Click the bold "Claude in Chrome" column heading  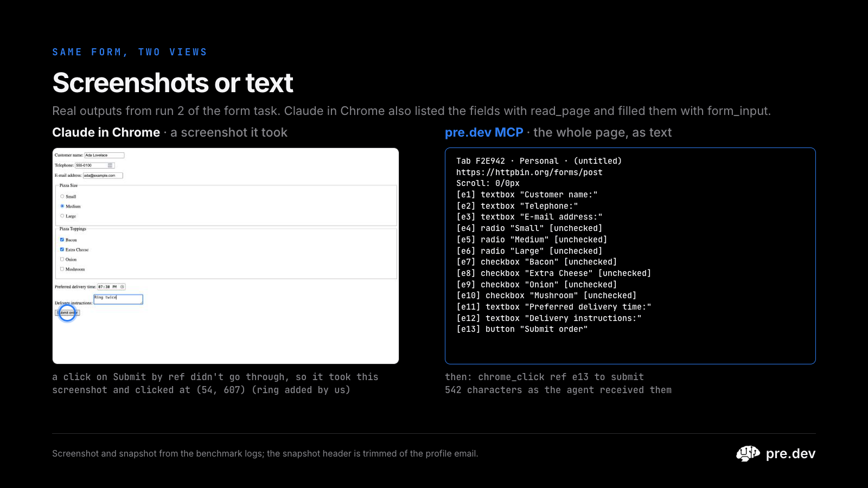coord(106,132)
